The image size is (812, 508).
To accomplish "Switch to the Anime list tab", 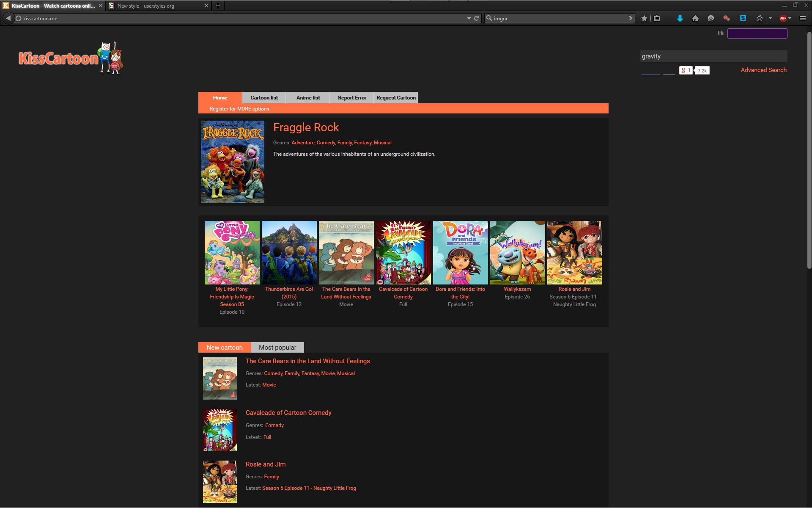I will pos(308,97).
